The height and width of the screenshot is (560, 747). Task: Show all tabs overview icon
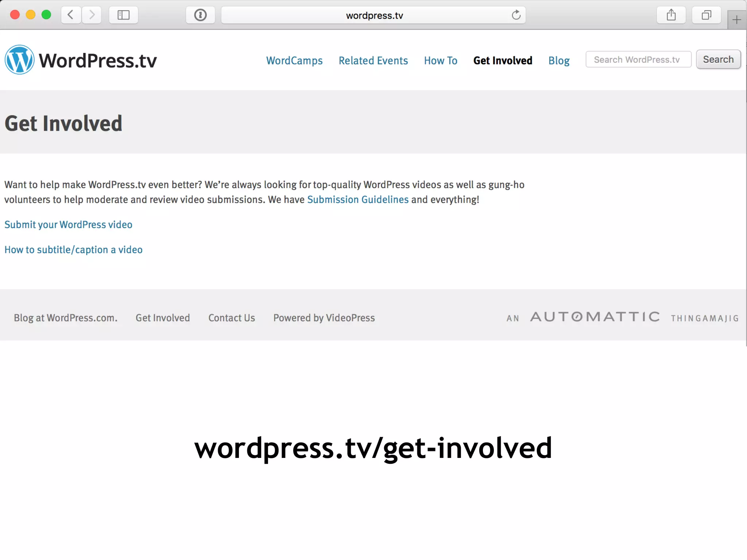click(706, 15)
